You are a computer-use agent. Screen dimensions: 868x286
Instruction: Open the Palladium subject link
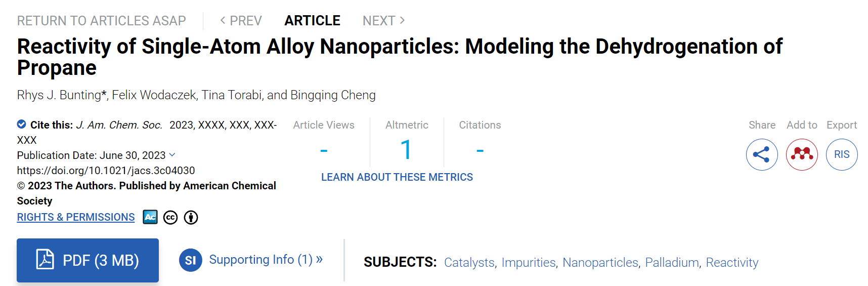pyautogui.click(x=672, y=263)
